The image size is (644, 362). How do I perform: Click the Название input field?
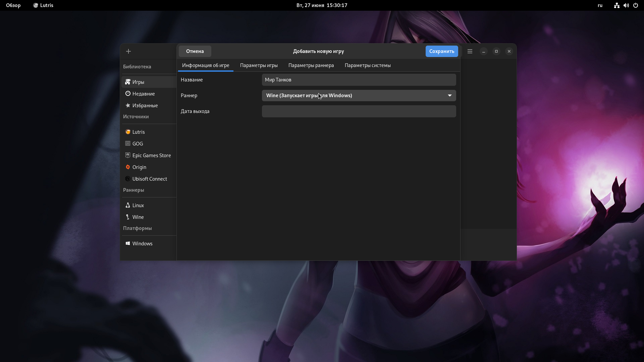tap(359, 79)
